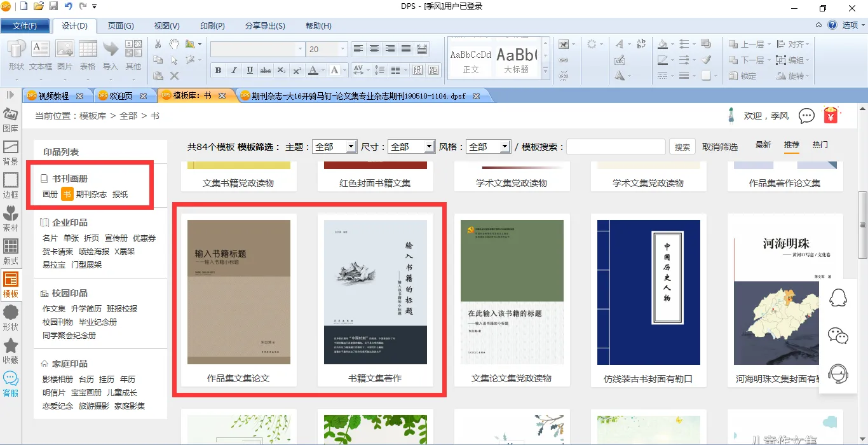Click the Table insert icon
The height and width of the screenshot is (445, 868).
[x=88, y=55]
